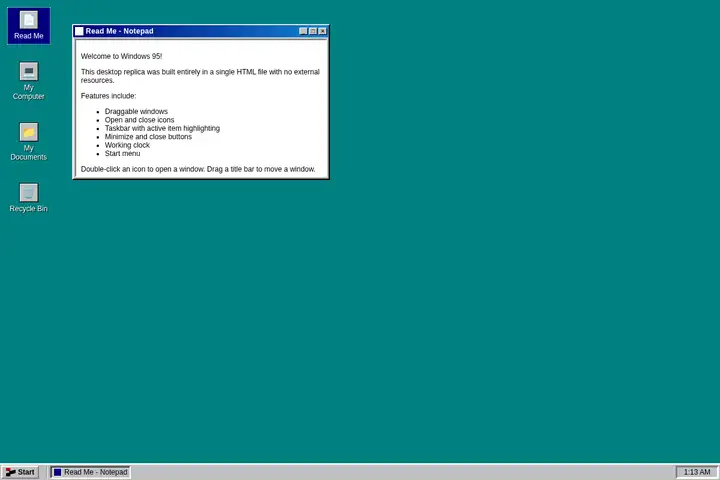This screenshot has width=720, height=480.
Task: Click 'Taskbar with active item highlighting' item
Action: tap(162, 128)
